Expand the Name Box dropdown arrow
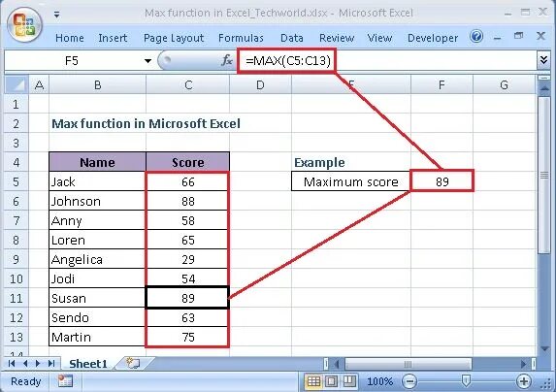Screen dimensions: 556x392 pyautogui.click(x=147, y=61)
